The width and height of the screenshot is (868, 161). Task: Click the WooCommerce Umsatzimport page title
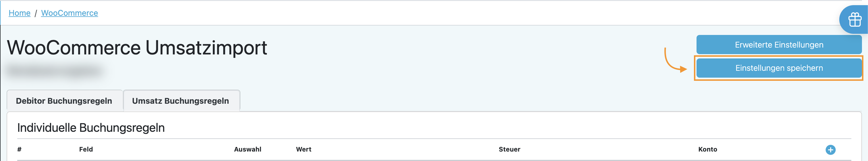coord(137,48)
